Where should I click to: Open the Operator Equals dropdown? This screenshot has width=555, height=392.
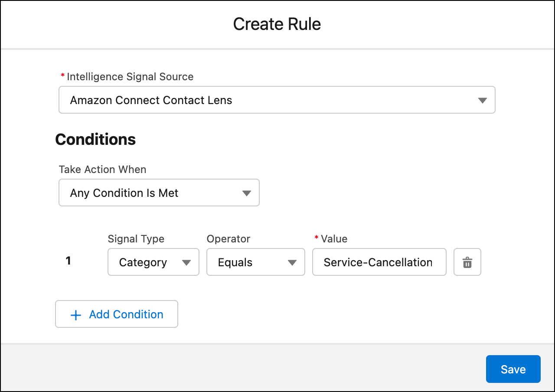click(x=256, y=262)
